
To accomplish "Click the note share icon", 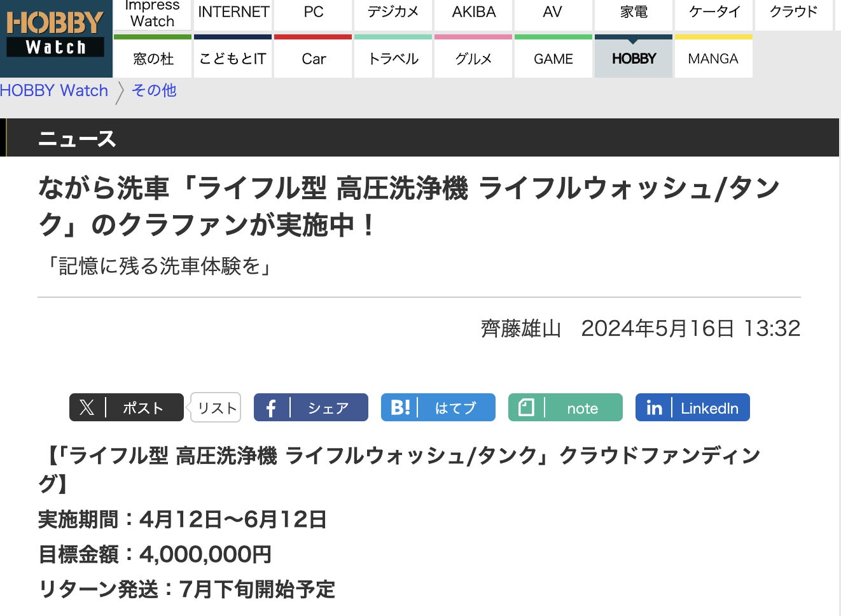I will click(x=527, y=408).
